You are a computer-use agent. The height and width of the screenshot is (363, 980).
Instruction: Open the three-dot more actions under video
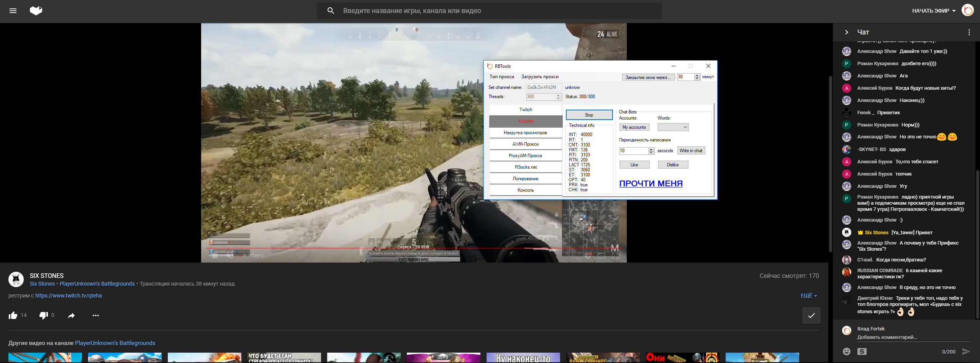coord(96,315)
